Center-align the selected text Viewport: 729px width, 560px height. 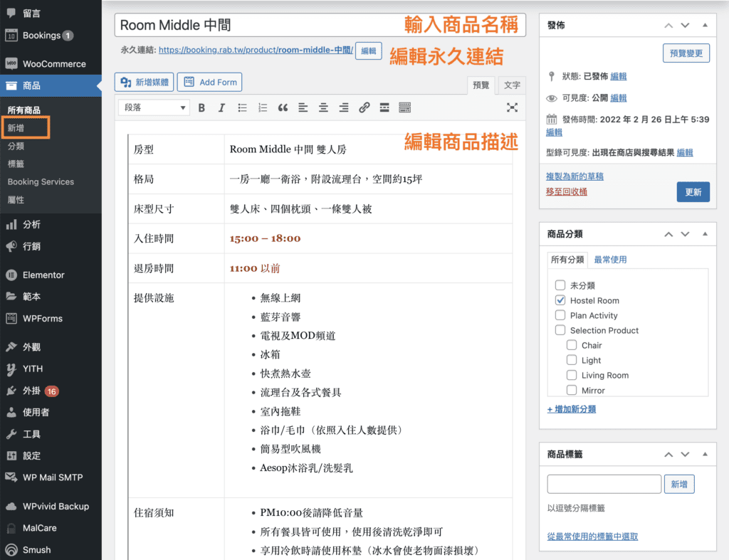pos(322,107)
